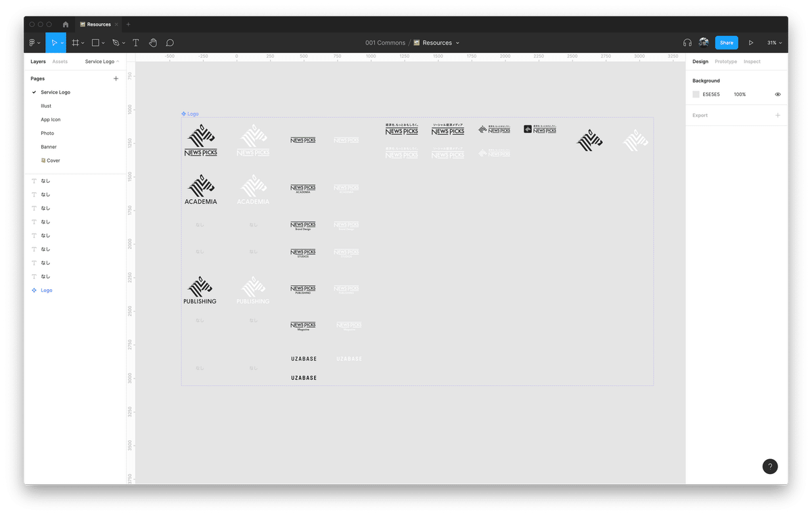Open the 31% zoom dropdown
Viewport: 812px width, 516px height.
[x=774, y=43]
